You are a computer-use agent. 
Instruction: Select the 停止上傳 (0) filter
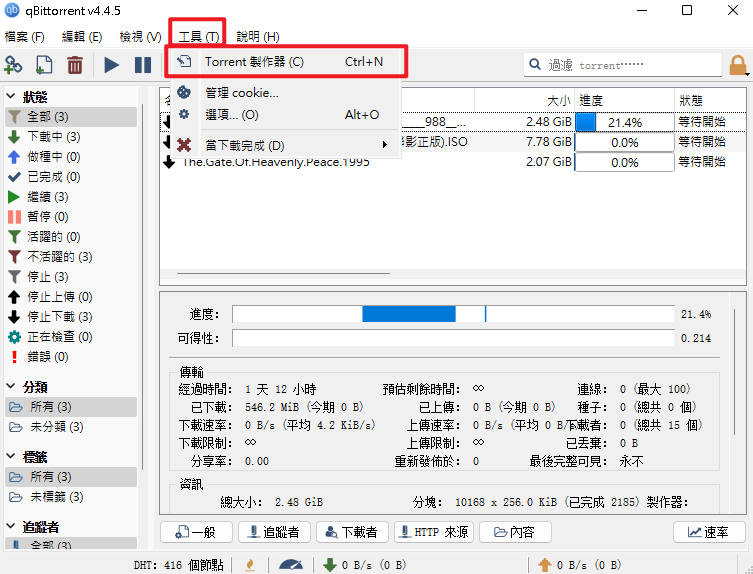pos(71,297)
